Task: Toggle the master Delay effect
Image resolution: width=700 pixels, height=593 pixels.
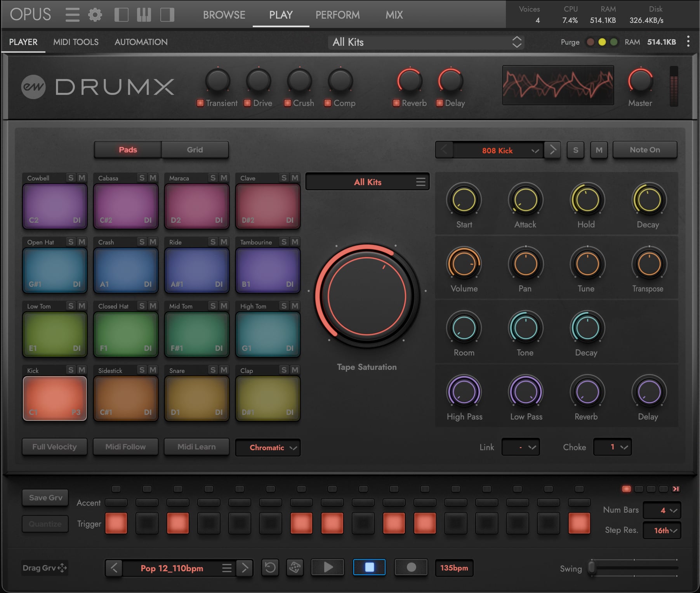Action: point(440,103)
